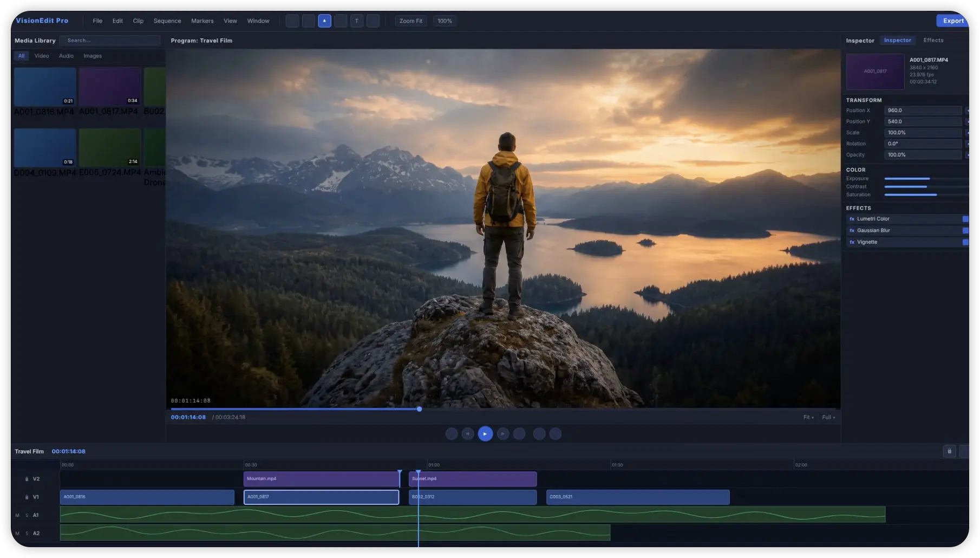Open the Fit dropdown under preview
Viewport: 980px width, 558px height.
[x=808, y=417]
